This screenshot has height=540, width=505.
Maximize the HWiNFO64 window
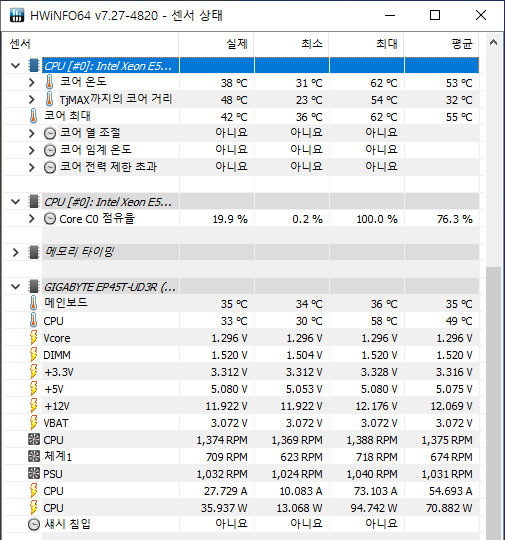435,15
